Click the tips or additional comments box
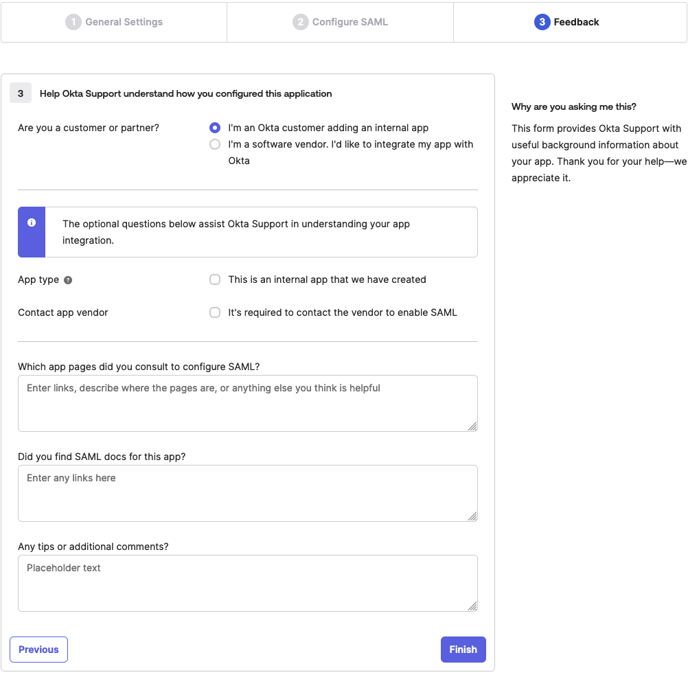Screen dimensions: 688x677 click(247, 583)
